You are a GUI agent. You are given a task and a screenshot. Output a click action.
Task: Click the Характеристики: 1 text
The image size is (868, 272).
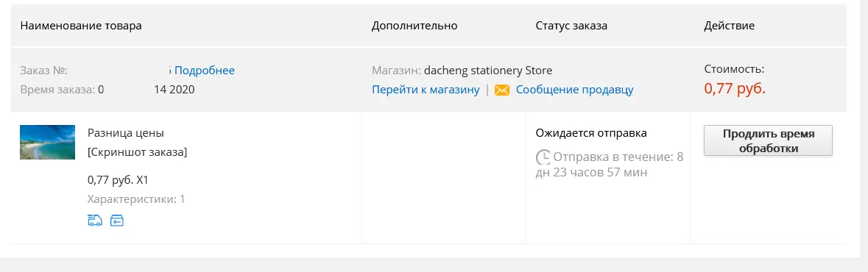pos(136,199)
